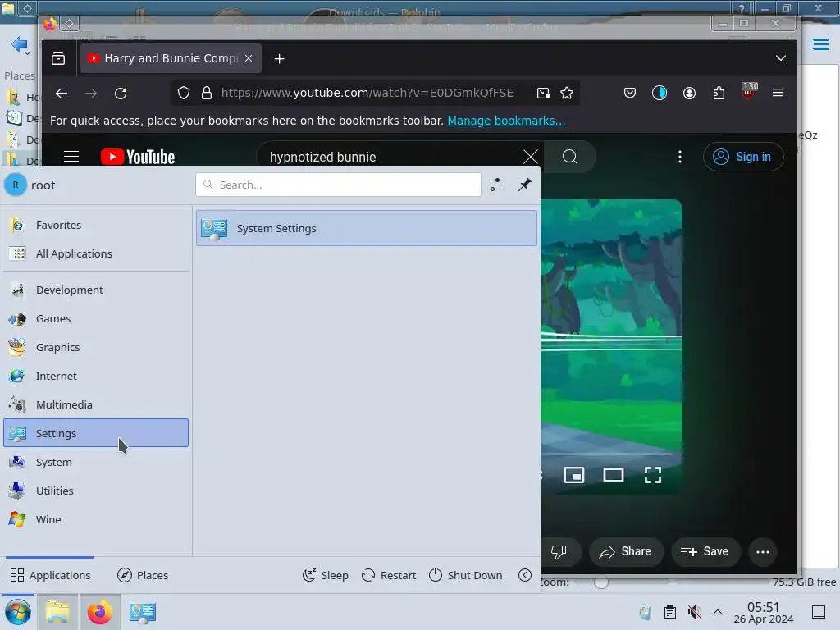Show desktop via the corner button
The height and width of the screenshot is (630, 840).
click(x=819, y=612)
